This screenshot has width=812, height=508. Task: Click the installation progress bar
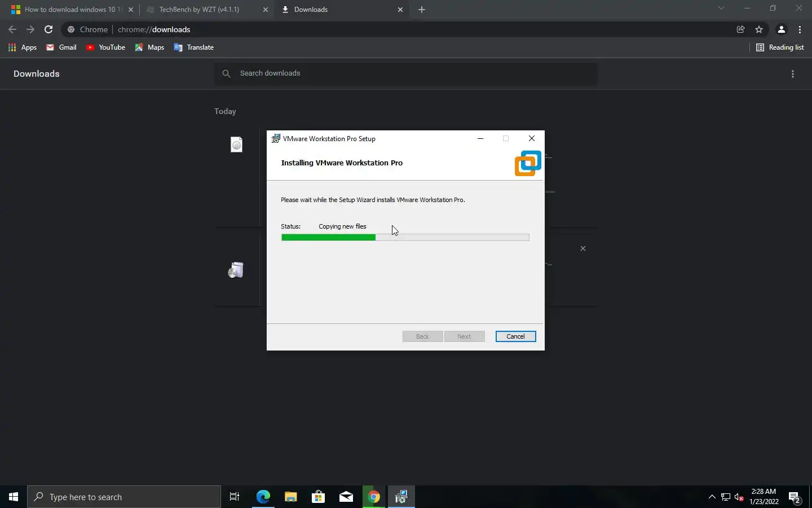point(405,238)
